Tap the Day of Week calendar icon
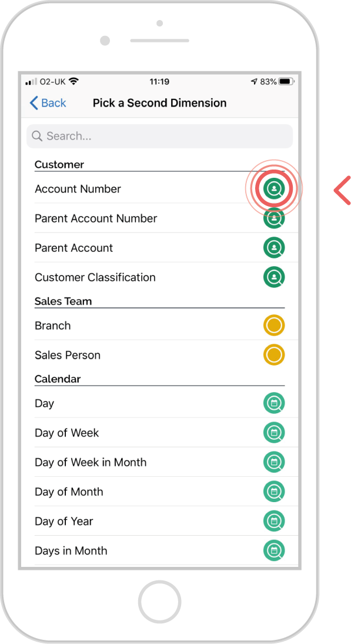 coord(274,433)
